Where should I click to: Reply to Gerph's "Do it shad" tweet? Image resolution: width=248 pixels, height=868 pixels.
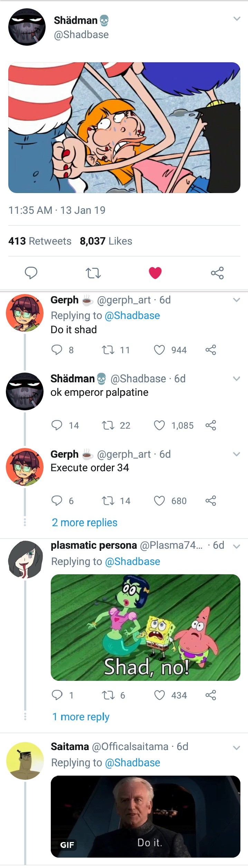point(57,350)
